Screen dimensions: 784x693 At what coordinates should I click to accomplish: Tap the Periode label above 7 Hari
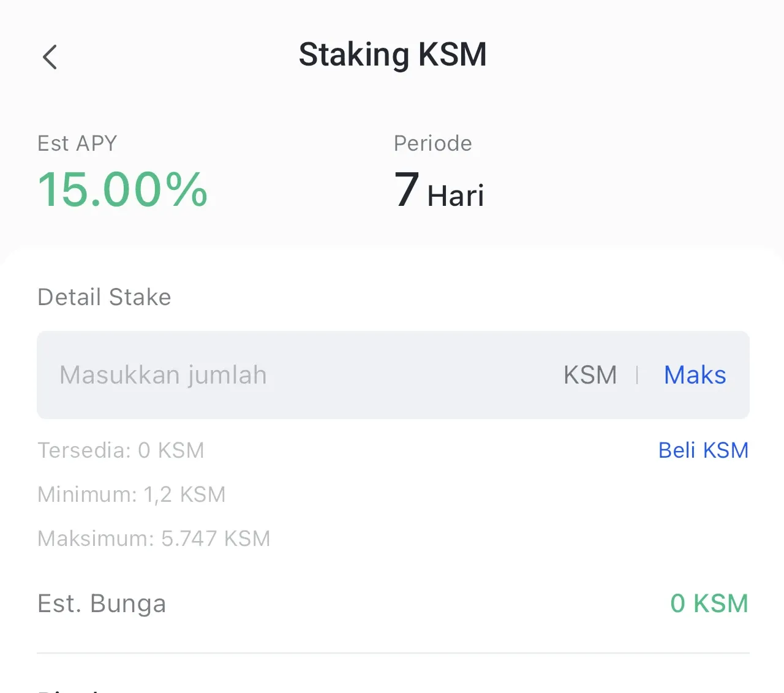433,143
